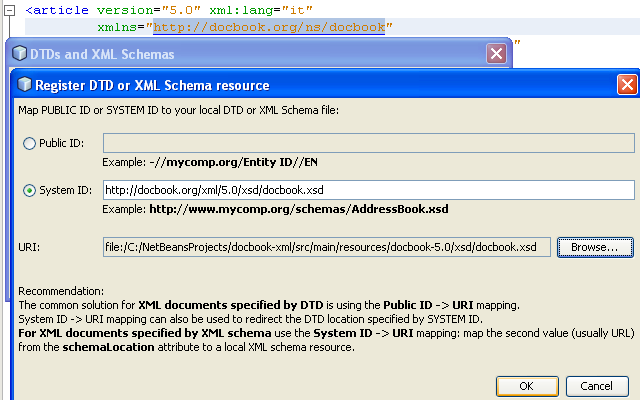The height and width of the screenshot is (400, 640).
Task: Click the Public ID text field
Action: coord(369,143)
